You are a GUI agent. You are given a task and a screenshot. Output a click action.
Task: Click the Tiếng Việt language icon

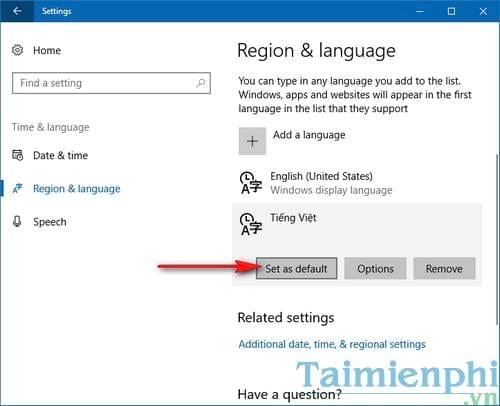point(251,224)
